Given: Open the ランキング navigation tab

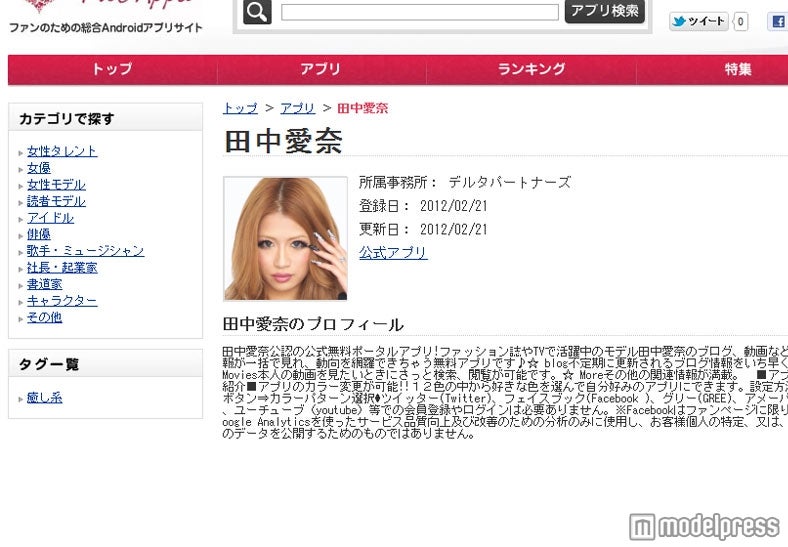Looking at the screenshot, I should click(531, 69).
